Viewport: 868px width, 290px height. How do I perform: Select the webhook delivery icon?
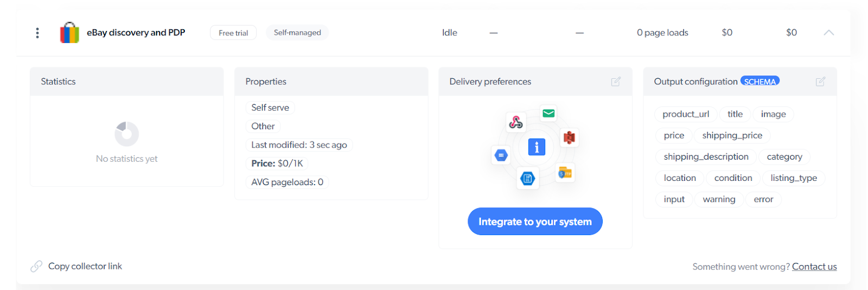(x=515, y=122)
